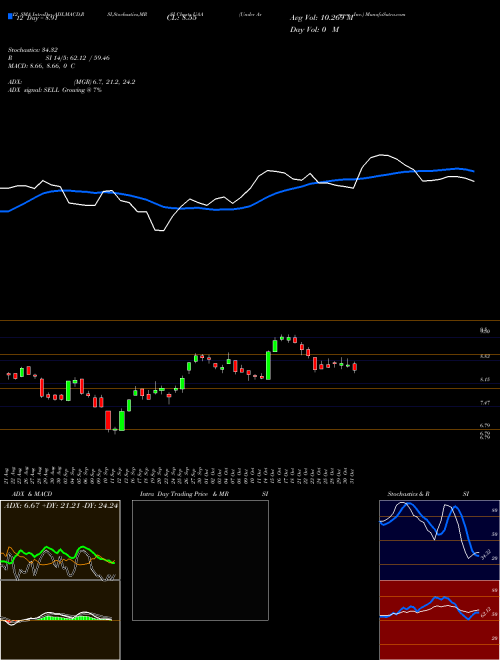This screenshot has width=500, height=660.
Task: Click the ADX signal: SELL Growing text
Action: (x=55, y=90)
